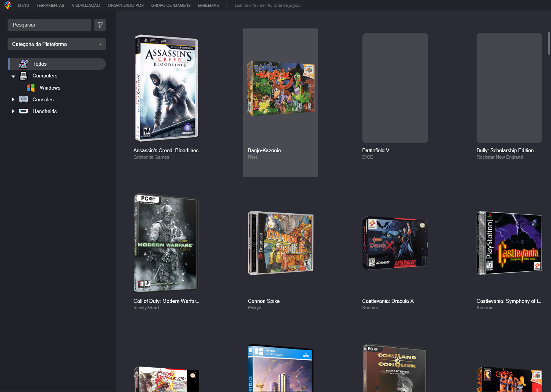Select the Cannon Spike Dreamcast cover
The image size is (551, 392).
click(x=280, y=243)
